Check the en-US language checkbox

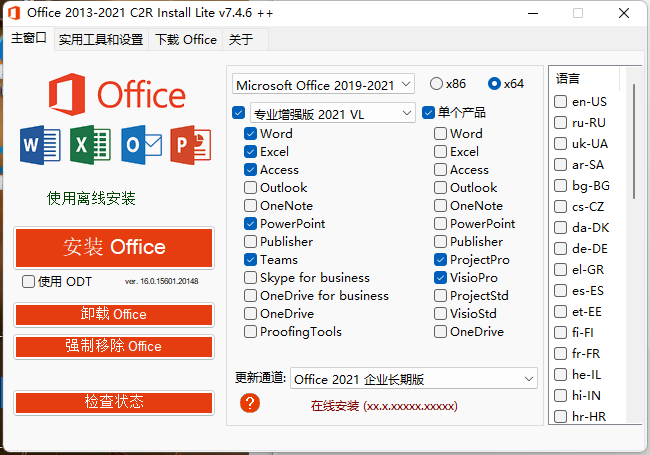point(561,102)
